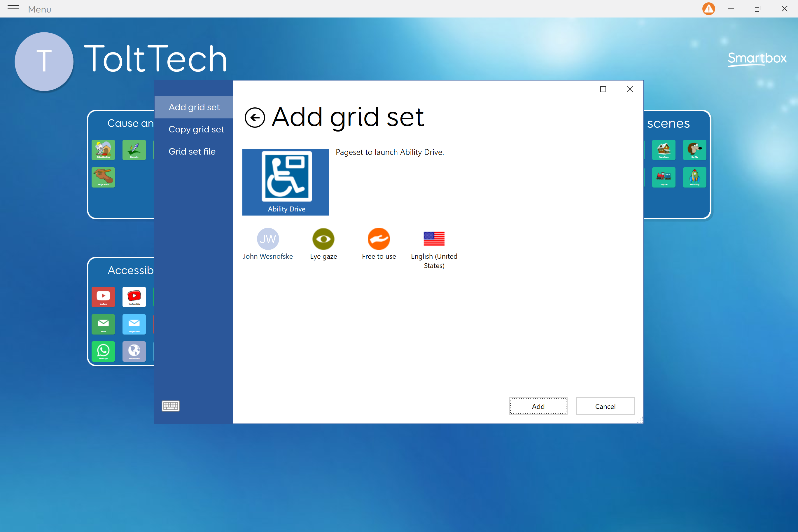The width and height of the screenshot is (798, 532).
Task: Open John Wesnofske author profile link
Action: pos(267,256)
